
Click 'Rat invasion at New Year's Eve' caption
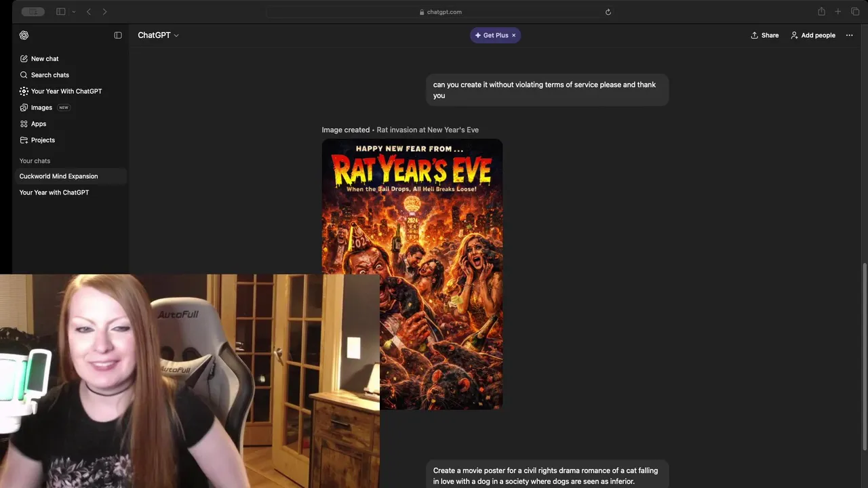[x=427, y=130]
